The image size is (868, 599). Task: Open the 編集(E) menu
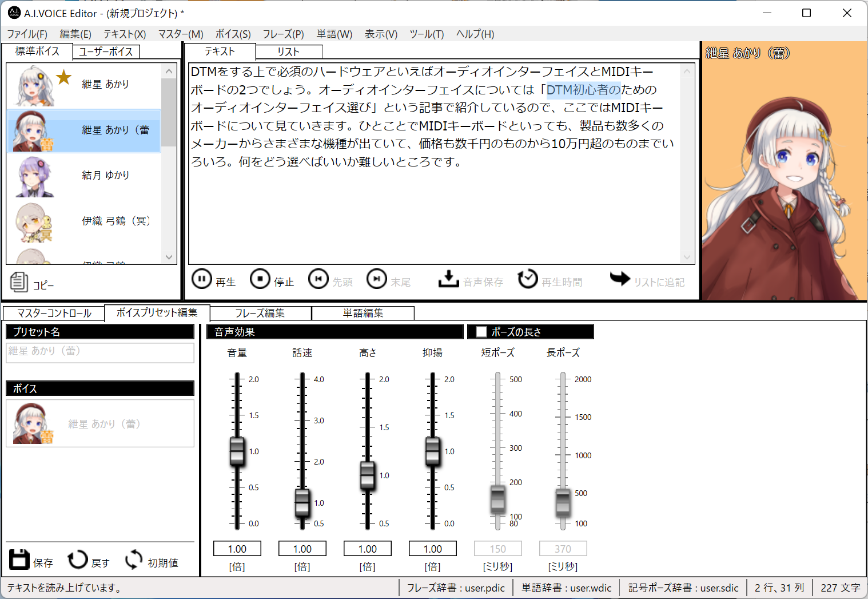pyautogui.click(x=75, y=34)
